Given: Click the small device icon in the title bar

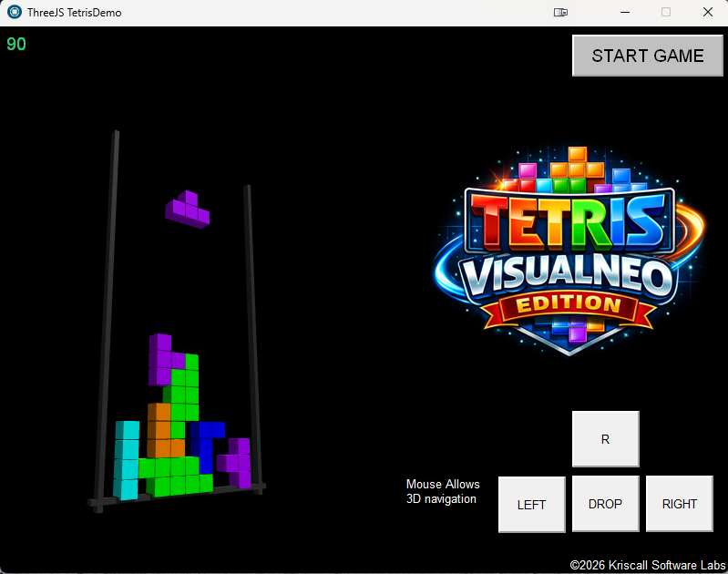Looking at the screenshot, I should coord(560,13).
